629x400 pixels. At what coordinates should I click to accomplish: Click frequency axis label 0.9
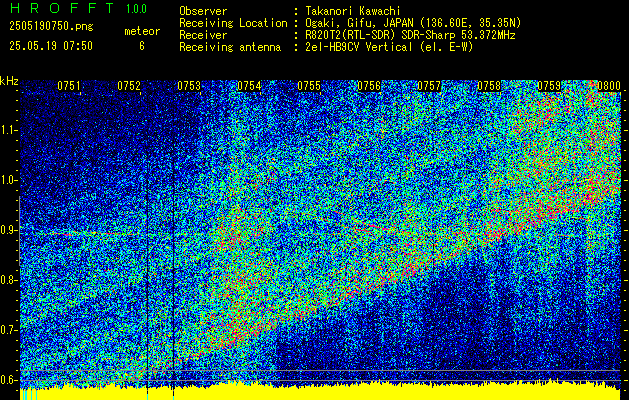click(x=7, y=230)
